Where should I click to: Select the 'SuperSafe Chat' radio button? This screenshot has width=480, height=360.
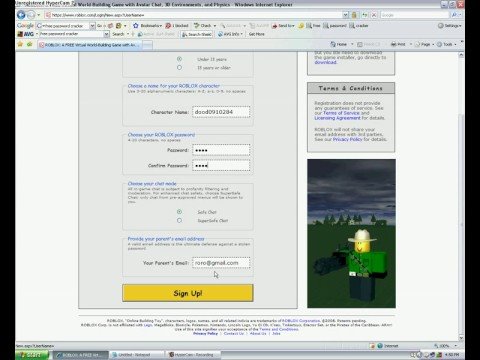pos(179,220)
